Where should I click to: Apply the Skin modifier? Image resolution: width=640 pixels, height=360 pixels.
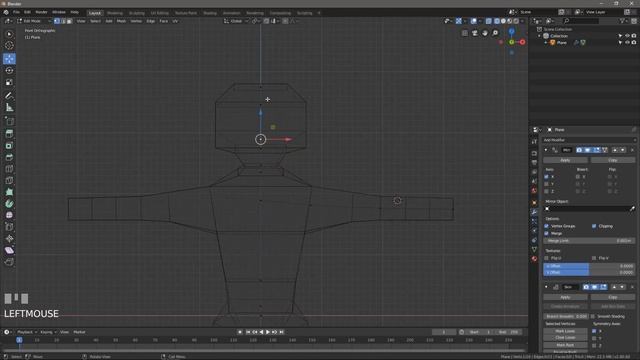point(565,298)
